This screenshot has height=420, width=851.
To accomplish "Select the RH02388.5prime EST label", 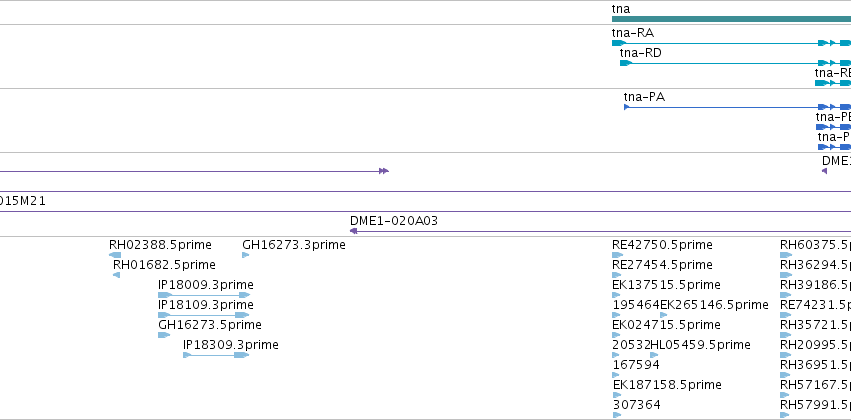I will [160, 245].
